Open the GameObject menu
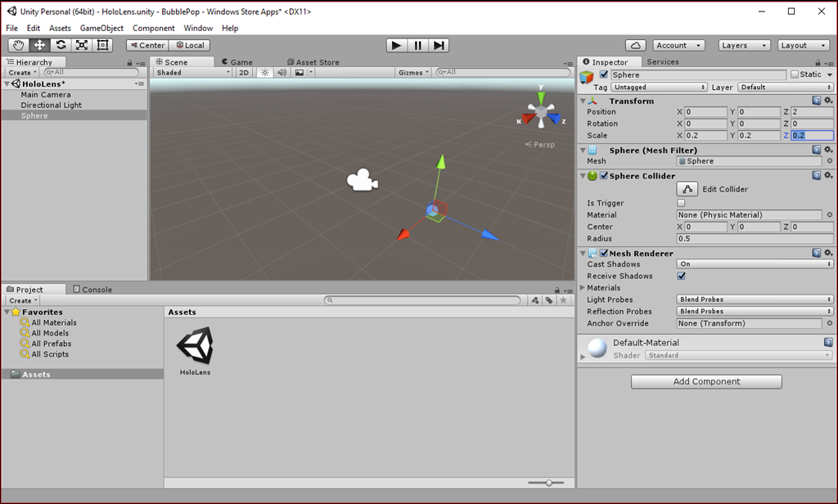The image size is (838, 504). 101,29
